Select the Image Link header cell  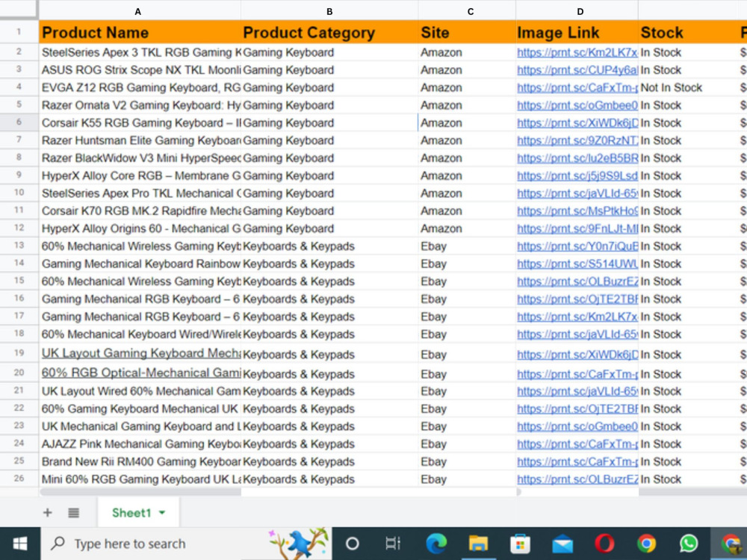(x=577, y=32)
